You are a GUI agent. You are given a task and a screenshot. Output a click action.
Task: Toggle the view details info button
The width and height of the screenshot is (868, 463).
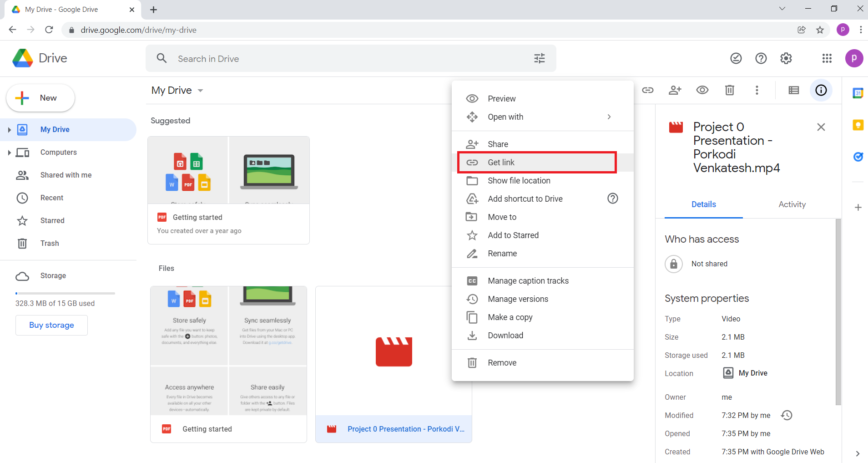pyautogui.click(x=821, y=90)
